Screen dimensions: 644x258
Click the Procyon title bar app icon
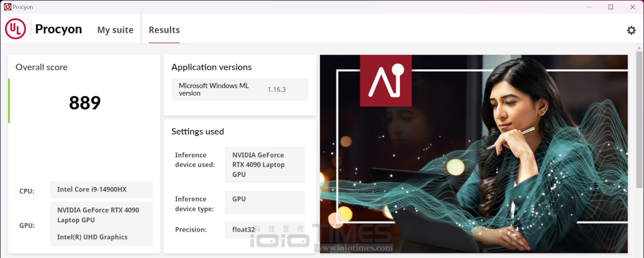(7, 7)
